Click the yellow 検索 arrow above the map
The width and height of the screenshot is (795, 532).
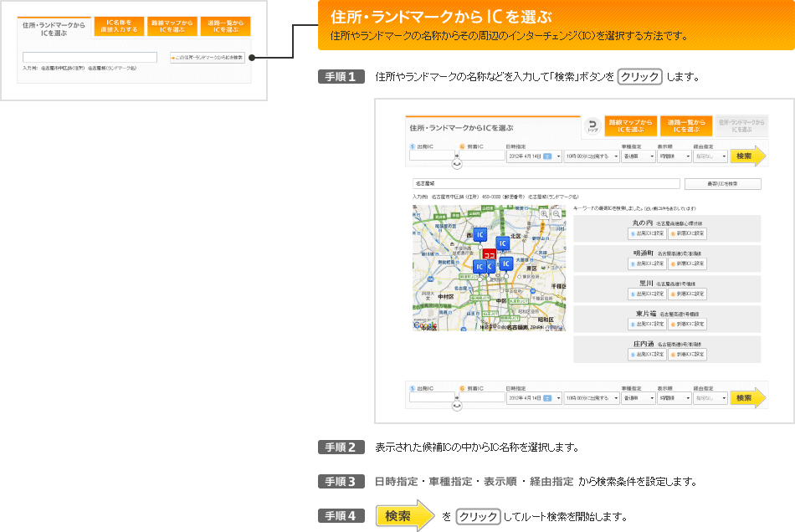(x=748, y=156)
